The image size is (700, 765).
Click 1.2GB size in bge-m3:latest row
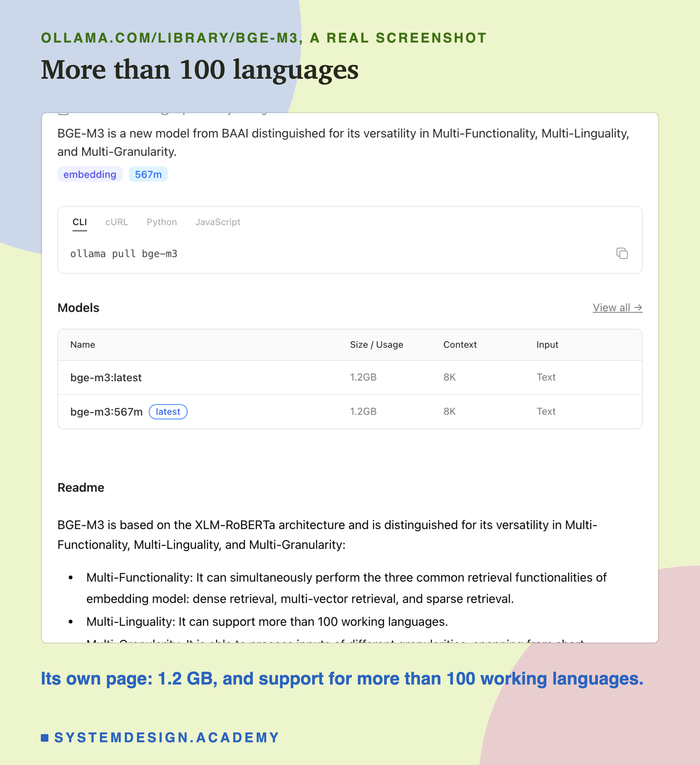tap(363, 377)
